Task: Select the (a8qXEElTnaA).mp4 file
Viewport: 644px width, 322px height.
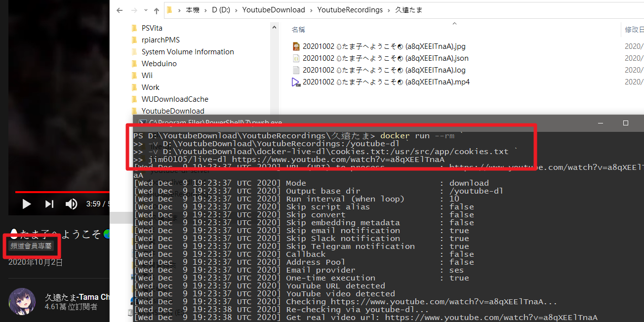Action: pos(386,82)
